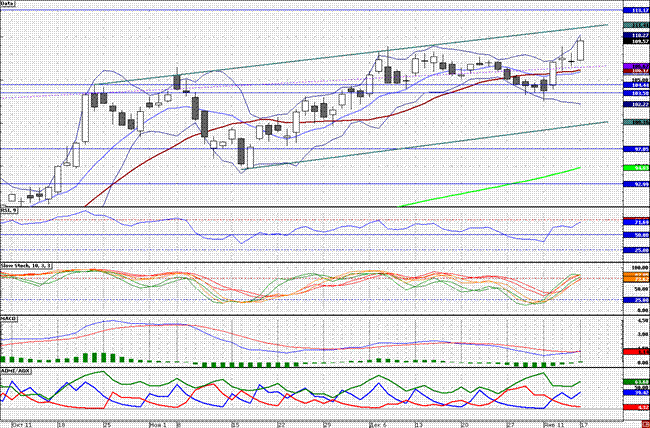Click the MACD 3.00 axis label
The image size is (650, 428).
tap(643, 334)
